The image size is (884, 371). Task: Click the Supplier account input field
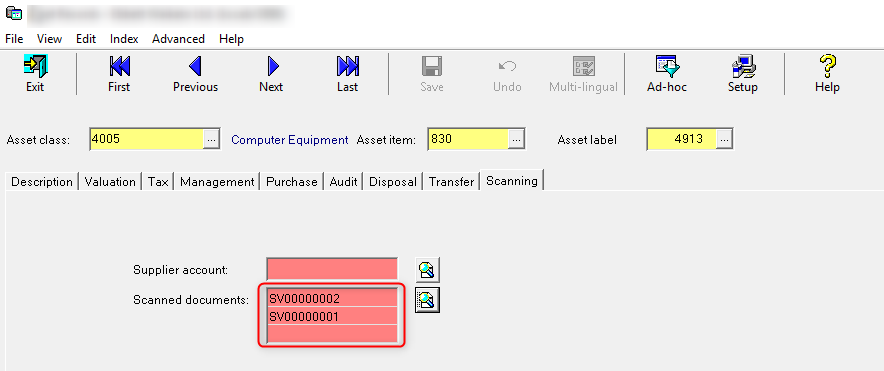click(332, 270)
